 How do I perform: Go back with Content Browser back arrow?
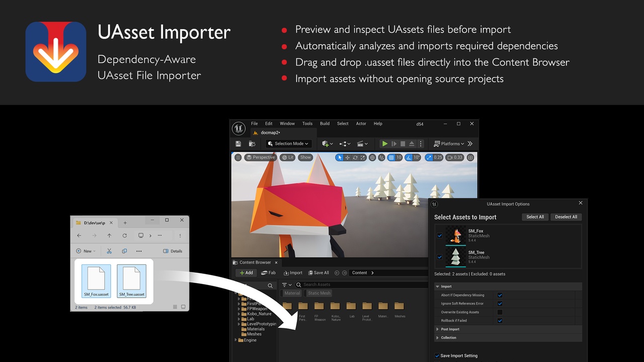click(x=337, y=273)
